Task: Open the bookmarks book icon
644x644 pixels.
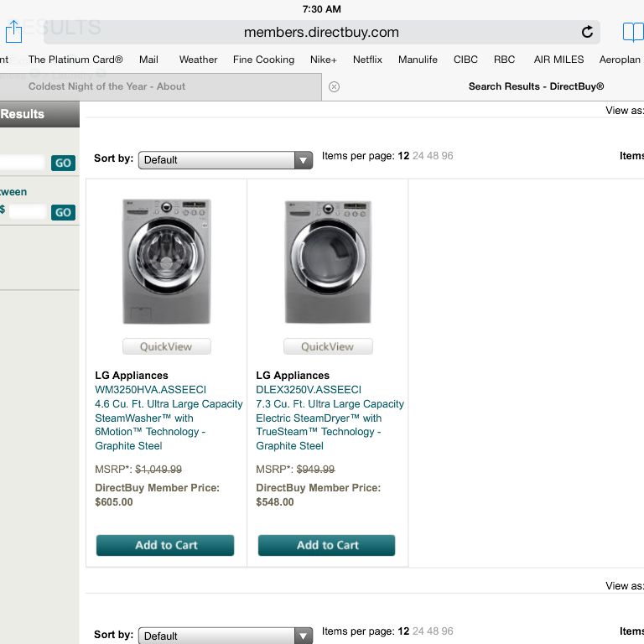Action: [x=633, y=32]
